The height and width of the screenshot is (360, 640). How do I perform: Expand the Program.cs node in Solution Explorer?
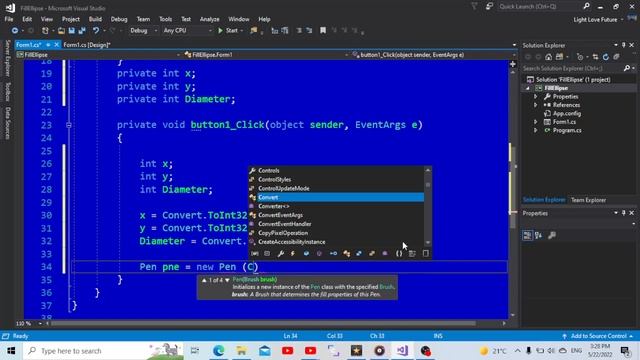[x=536, y=131]
